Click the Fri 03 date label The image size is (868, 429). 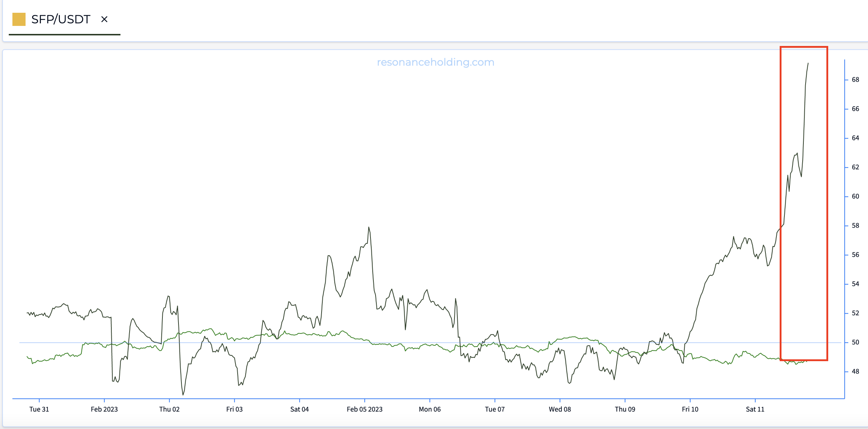point(234,409)
